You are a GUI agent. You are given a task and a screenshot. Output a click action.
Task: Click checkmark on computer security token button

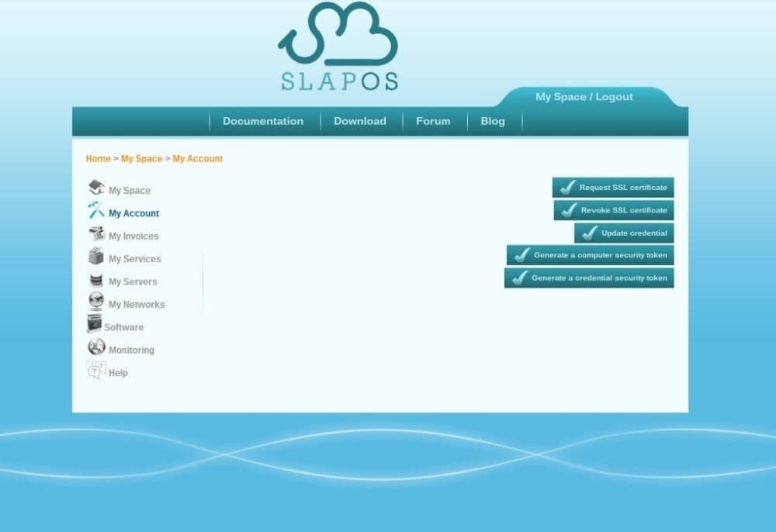[521, 255]
